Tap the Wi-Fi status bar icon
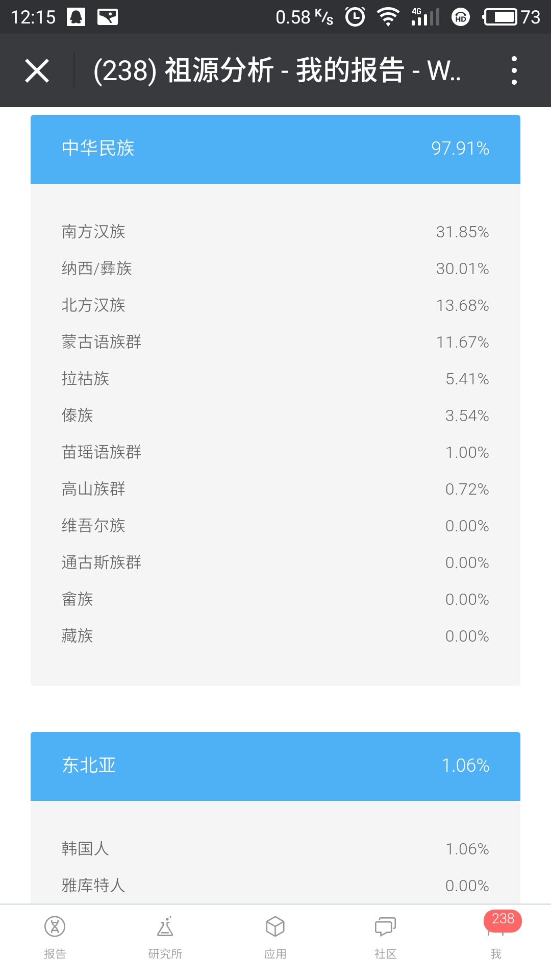551x980 pixels. [388, 17]
